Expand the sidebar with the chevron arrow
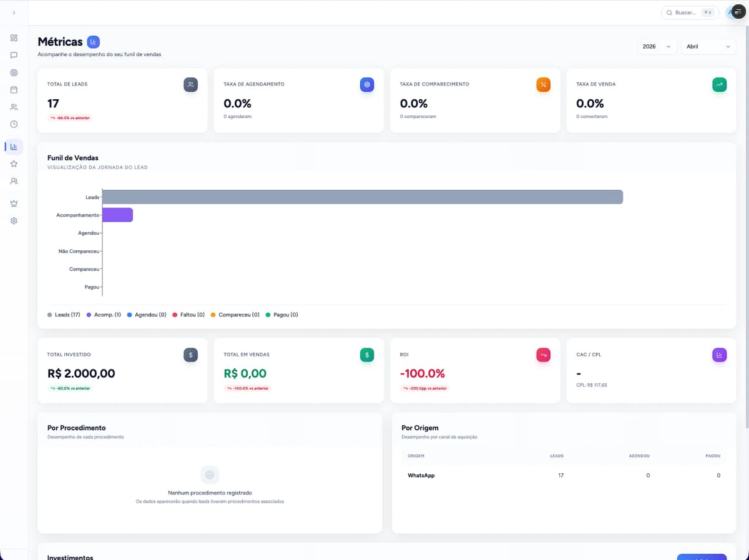 tap(14, 12)
